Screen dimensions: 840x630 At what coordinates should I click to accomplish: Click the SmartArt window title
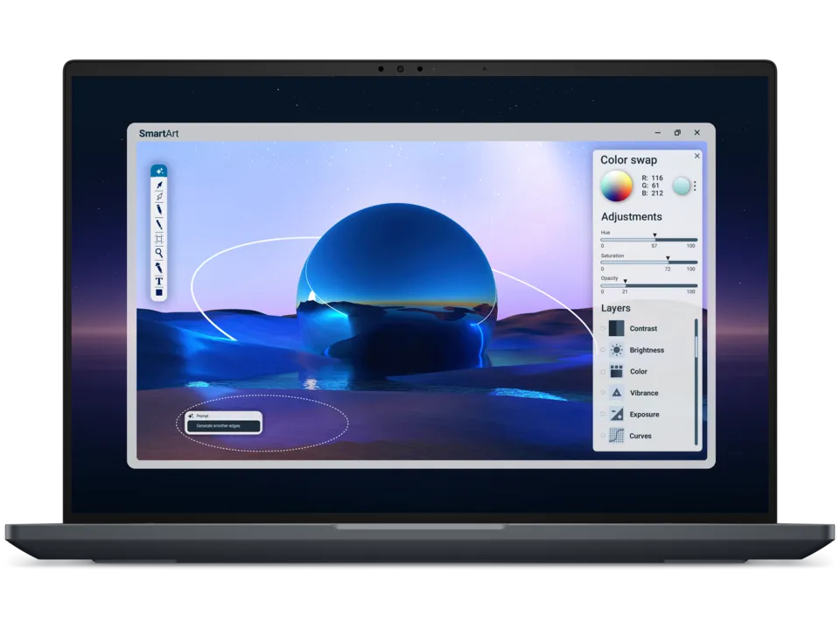158,133
